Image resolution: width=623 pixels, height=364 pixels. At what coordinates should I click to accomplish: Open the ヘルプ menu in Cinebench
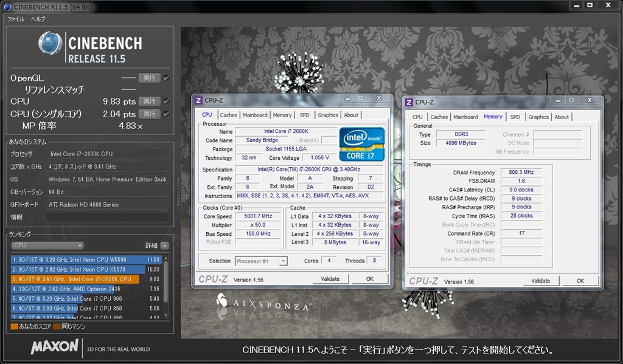[38, 19]
